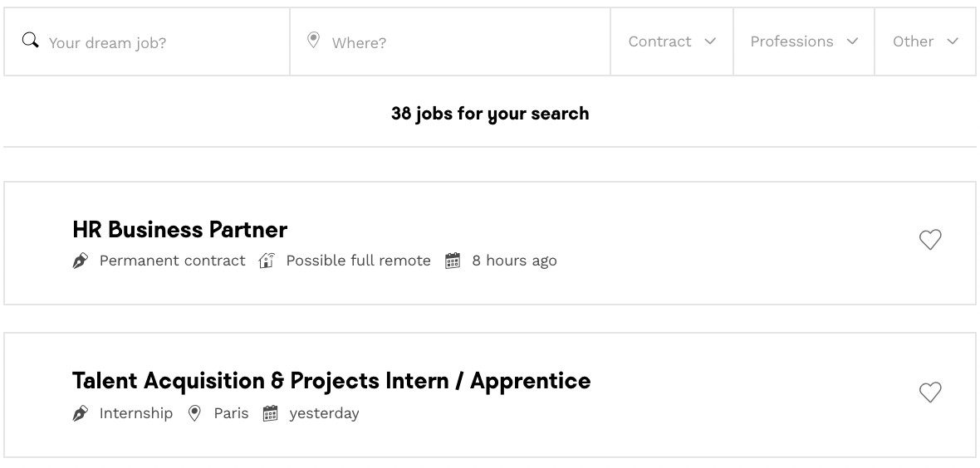Expand the Professions filter dropdown
Screen dimensions: 980x468
(803, 41)
